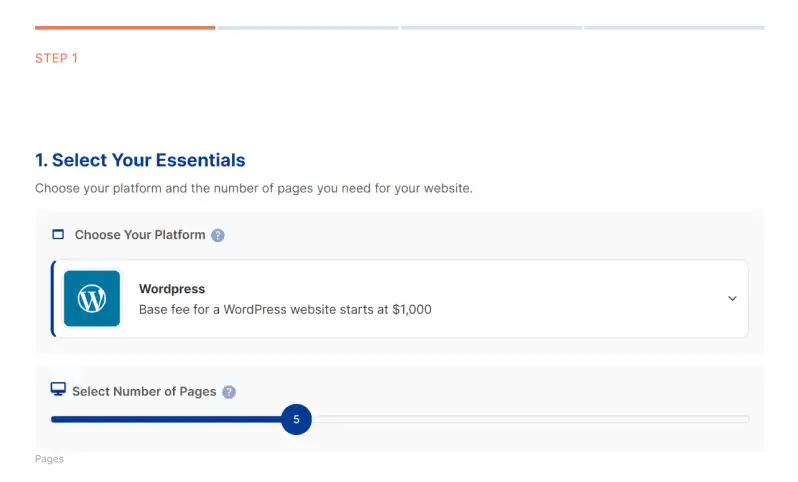The image size is (798, 482).
Task: Click the Select Your Essentials heading
Action: click(x=140, y=160)
